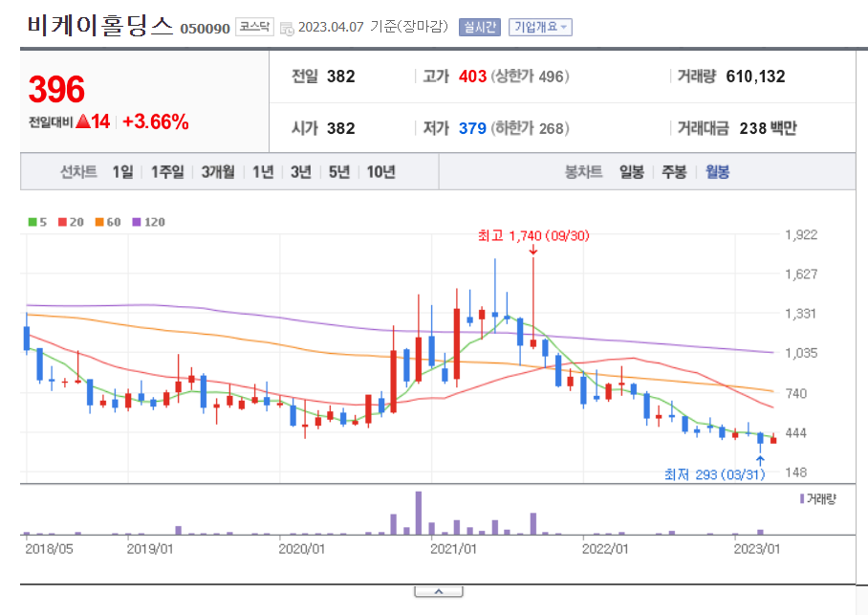Switch to 월봉 monthly candle chart
Image resolution: width=868 pixels, height=615 pixels.
pos(717,172)
